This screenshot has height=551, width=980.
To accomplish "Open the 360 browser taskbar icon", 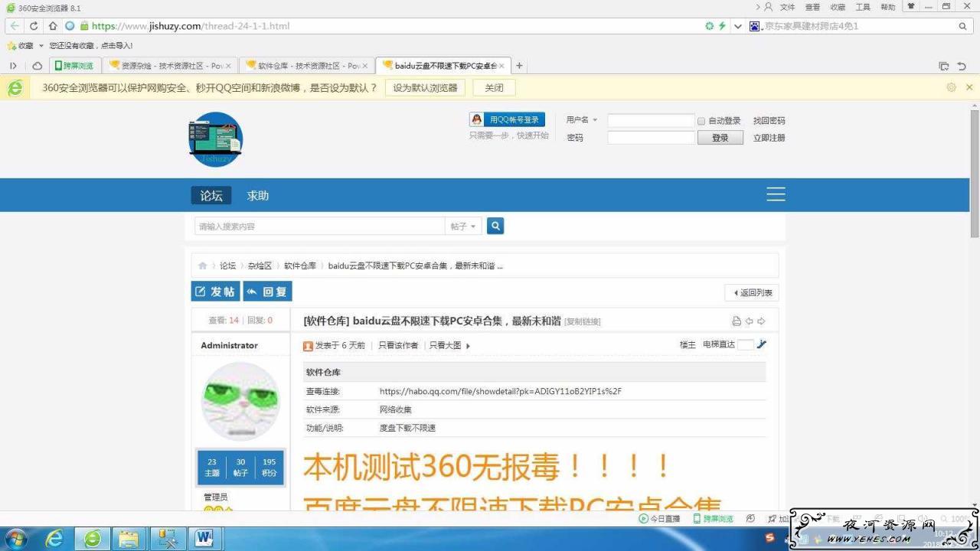I will 93,539.
